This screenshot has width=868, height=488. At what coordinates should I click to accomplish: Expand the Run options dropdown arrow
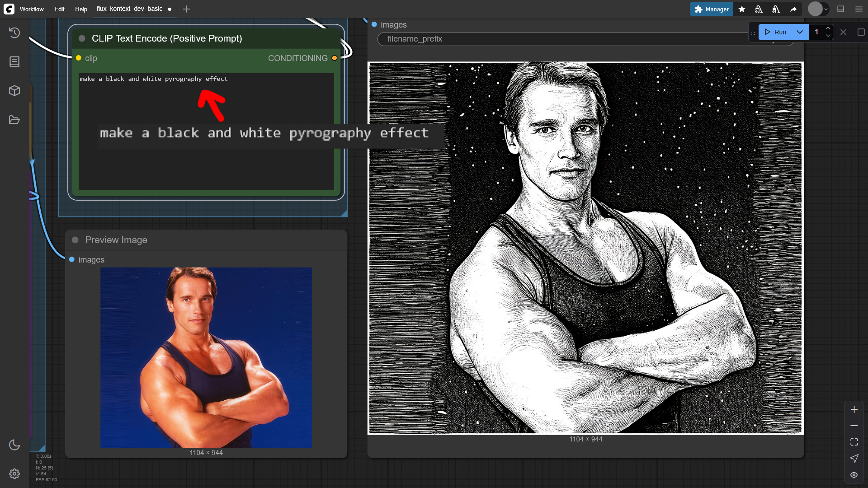(x=800, y=32)
